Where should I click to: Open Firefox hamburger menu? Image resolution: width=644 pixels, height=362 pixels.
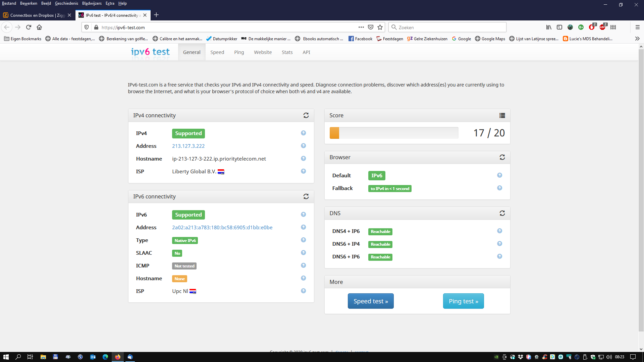637,27
